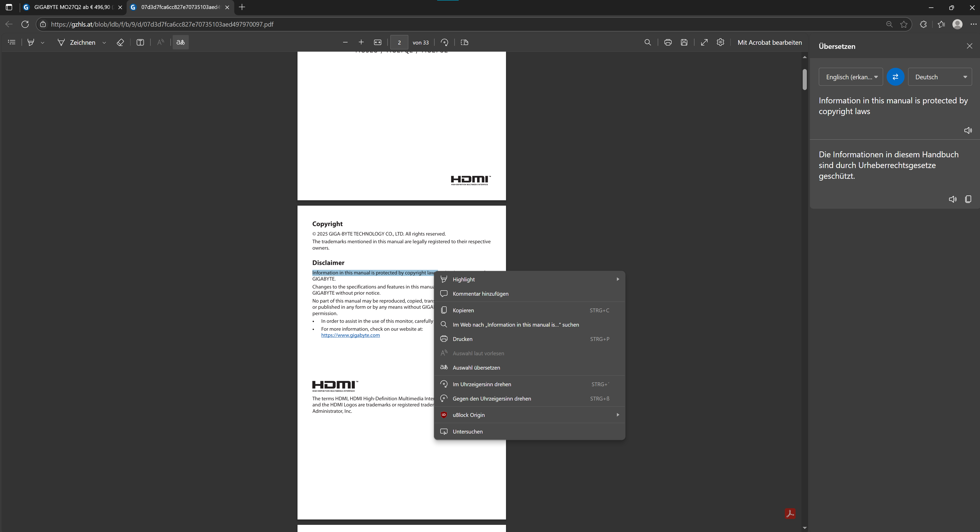Open the gigabyte.com link in the PDF
This screenshot has height=532, width=980.
[350, 335]
